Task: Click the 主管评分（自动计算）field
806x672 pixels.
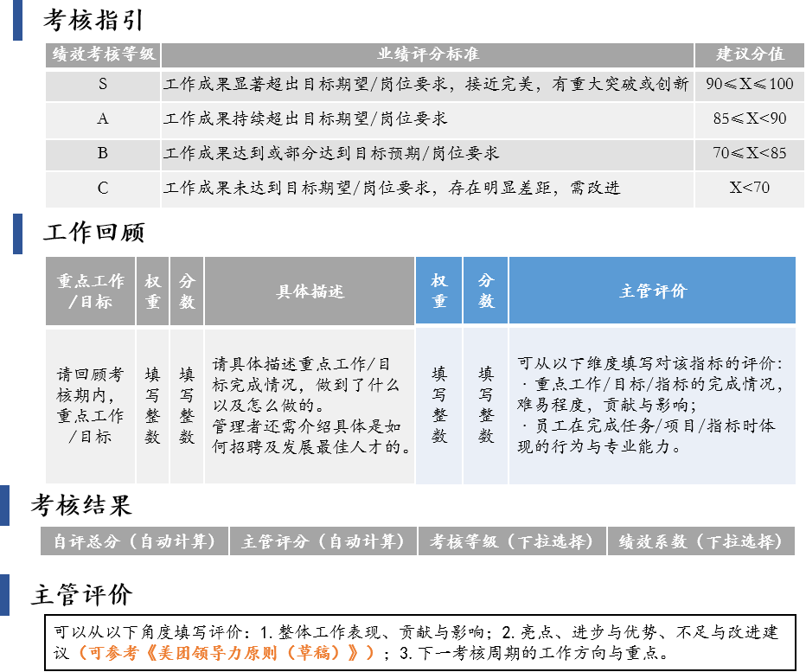Action: tap(323, 541)
